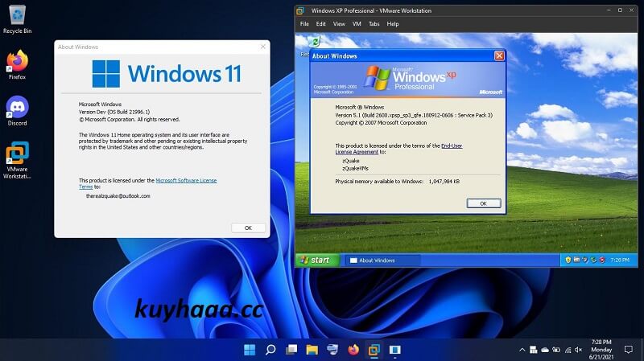The height and width of the screenshot is (361, 644).
Task: Click the first tray icon next to the chevron
Action: [x=534, y=350]
